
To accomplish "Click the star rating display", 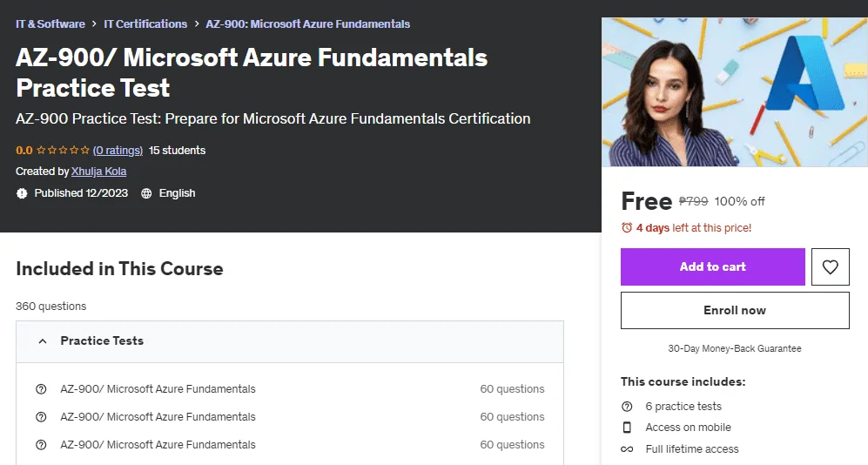I will pyautogui.click(x=63, y=150).
